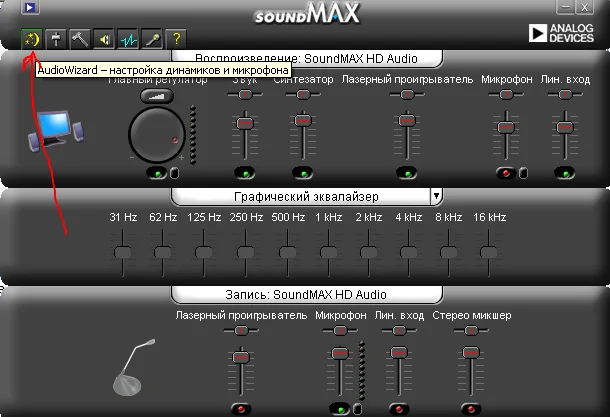Click the Графический эквалайзер title field

(x=301, y=196)
